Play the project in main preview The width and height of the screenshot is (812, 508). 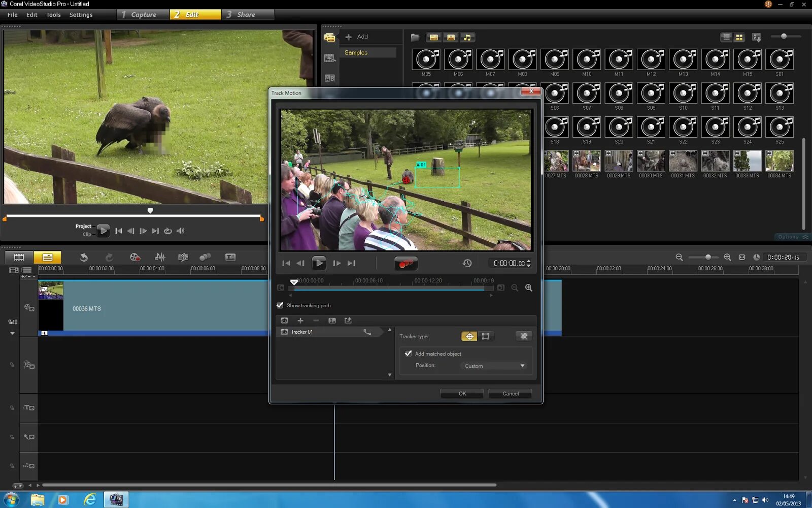[x=103, y=231]
